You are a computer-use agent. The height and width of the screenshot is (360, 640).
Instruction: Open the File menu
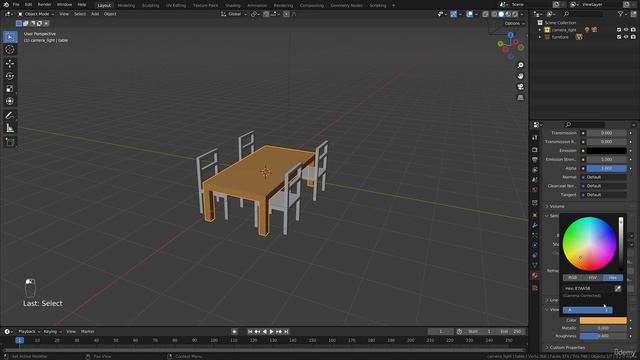click(x=16, y=4)
